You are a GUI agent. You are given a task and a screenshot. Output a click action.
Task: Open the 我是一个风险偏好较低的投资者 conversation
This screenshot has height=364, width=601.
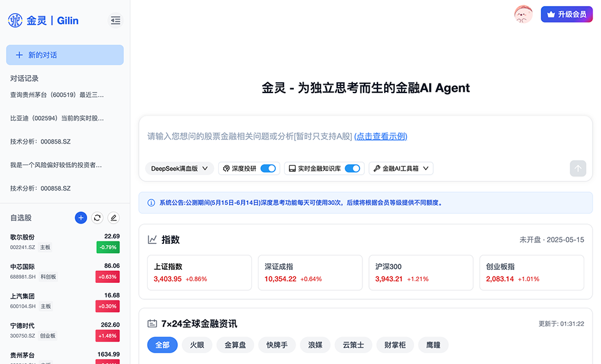click(x=56, y=165)
